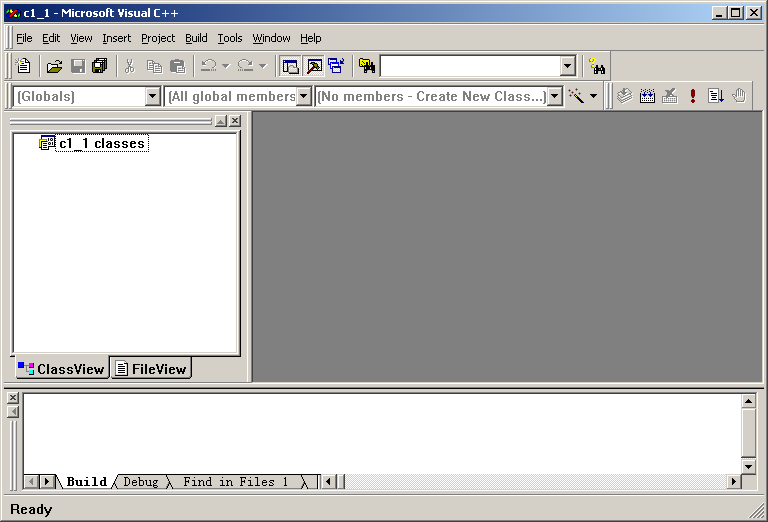Toggle the Workspace window button
Image resolution: width=768 pixels, height=522 pixels.
click(x=290, y=66)
